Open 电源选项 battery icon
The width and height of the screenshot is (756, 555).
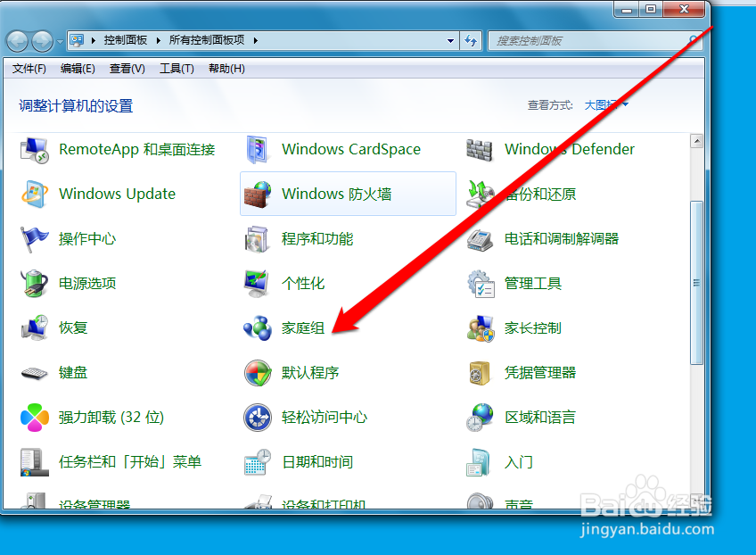click(34, 283)
